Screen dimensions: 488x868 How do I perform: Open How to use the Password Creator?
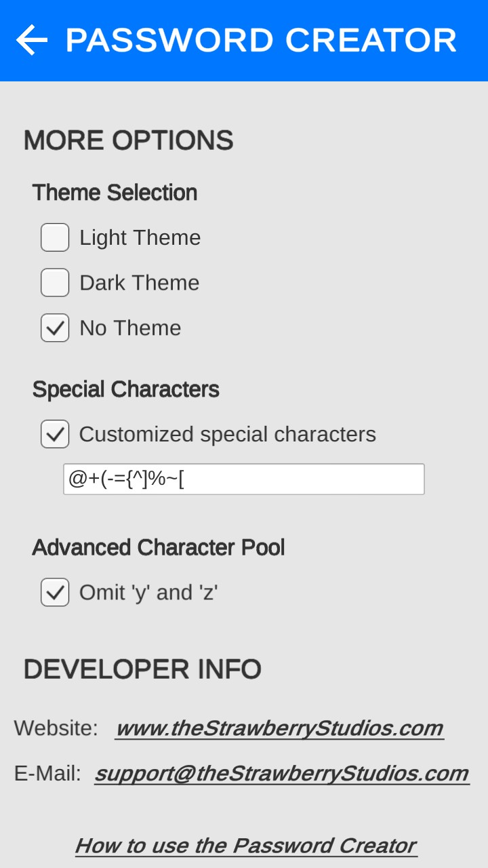245,846
